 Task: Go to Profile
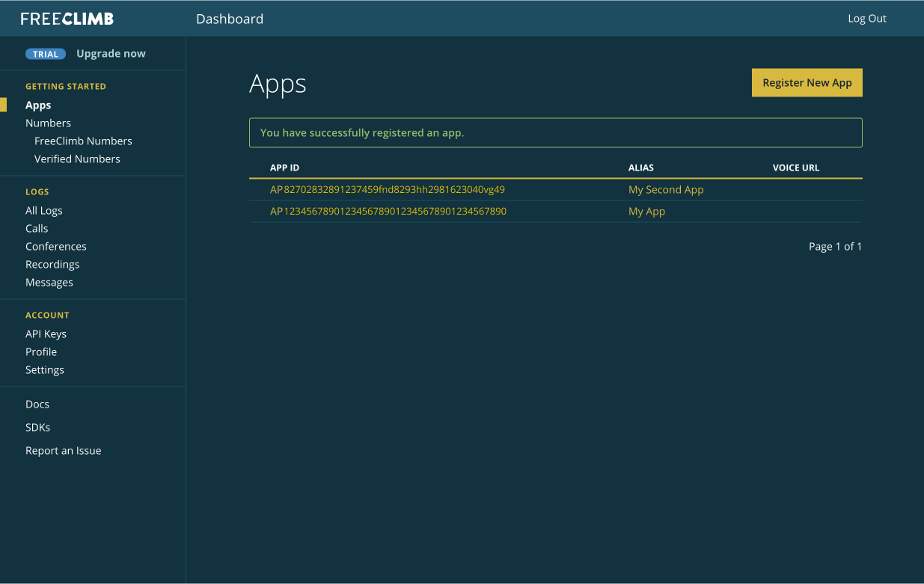coord(41,352)
